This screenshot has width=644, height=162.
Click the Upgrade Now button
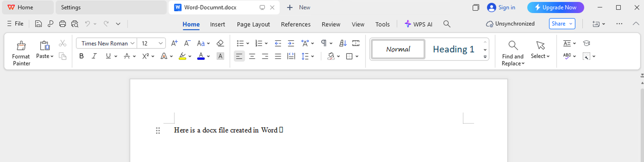[555, 7]
